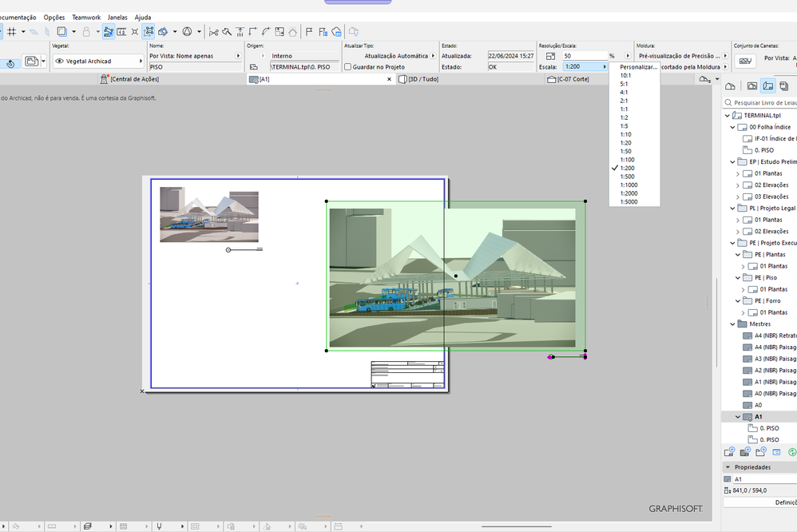797x532 pixels.
Task: Open the Janelas menu
Action: 117,17
